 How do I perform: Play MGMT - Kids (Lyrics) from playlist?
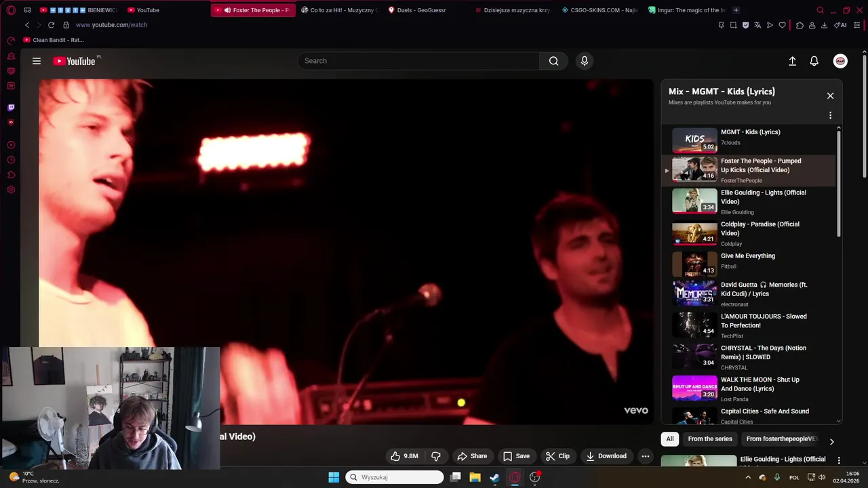click(x=749, y=140)
